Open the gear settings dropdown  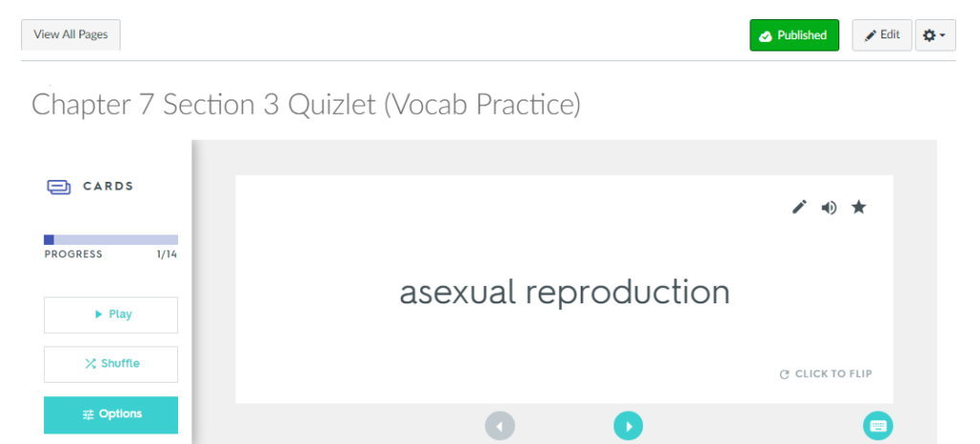[x=935, y=35]
